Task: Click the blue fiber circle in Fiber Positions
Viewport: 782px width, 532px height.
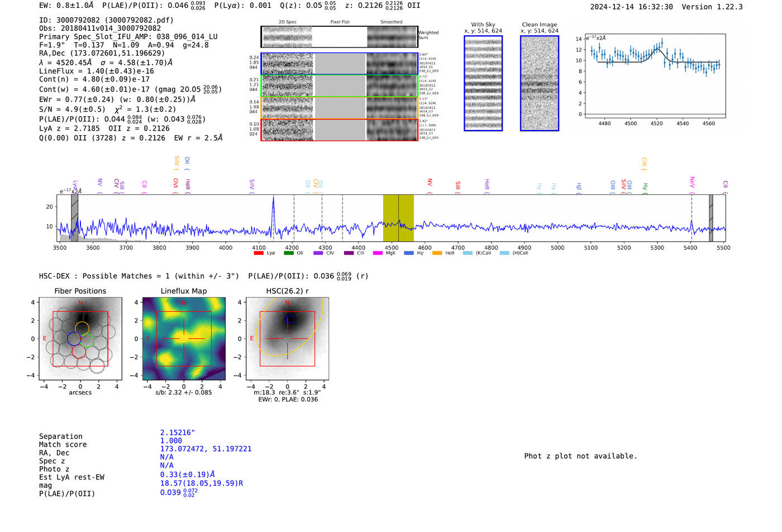Action: tap(74, 339)
